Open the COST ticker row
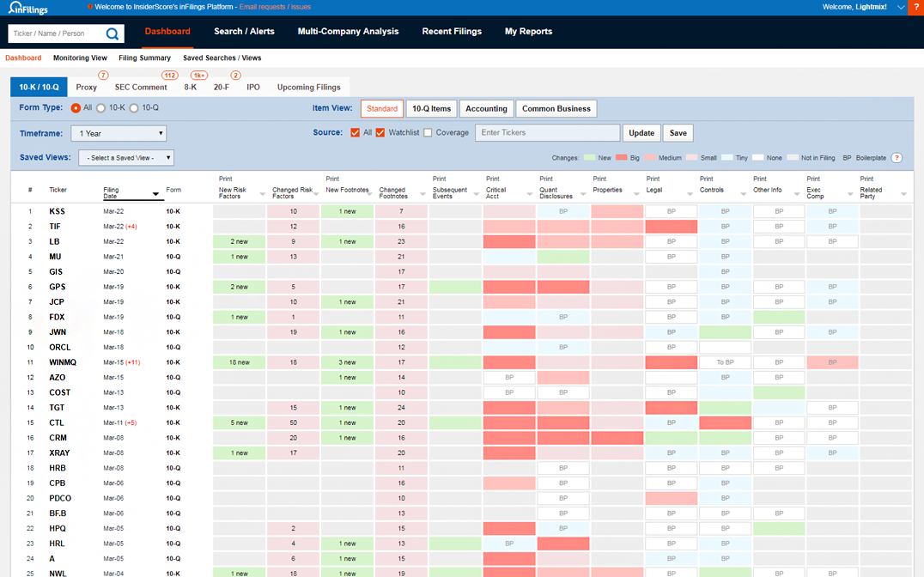 tap(59, 392)
